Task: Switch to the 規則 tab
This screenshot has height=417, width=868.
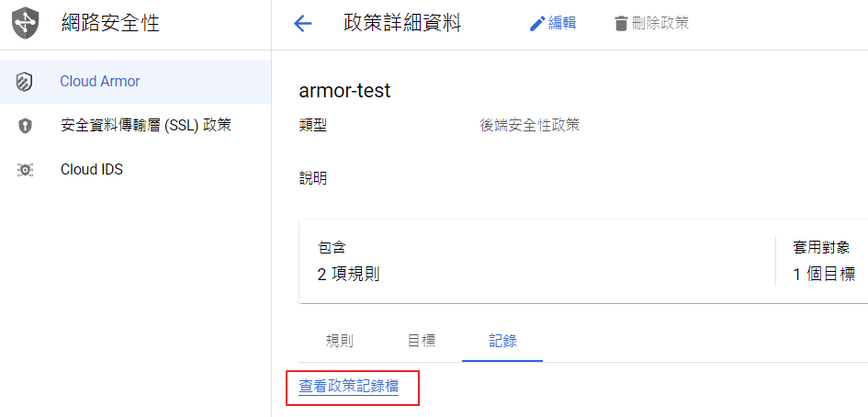Action: 339,341
